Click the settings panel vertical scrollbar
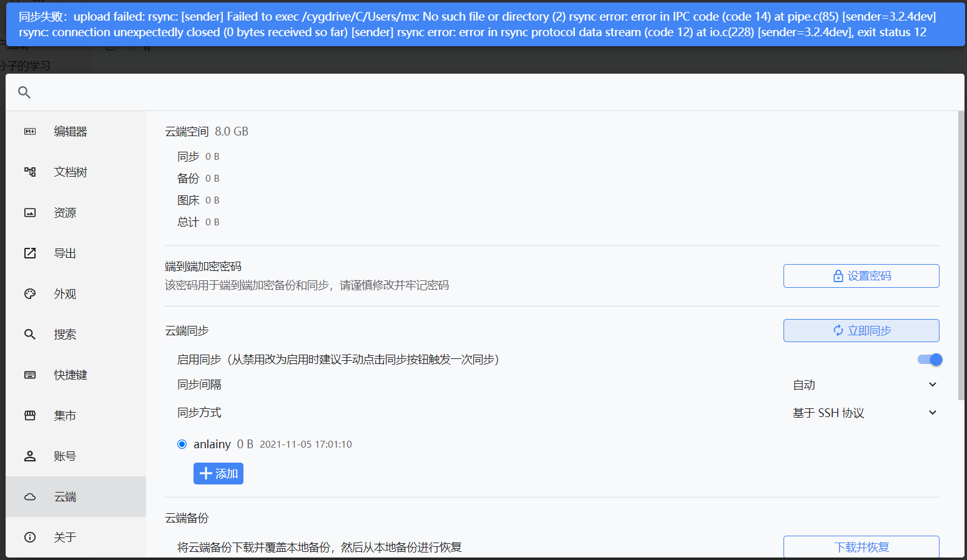This screenshot has height=560, width=967. pos(961,256)
